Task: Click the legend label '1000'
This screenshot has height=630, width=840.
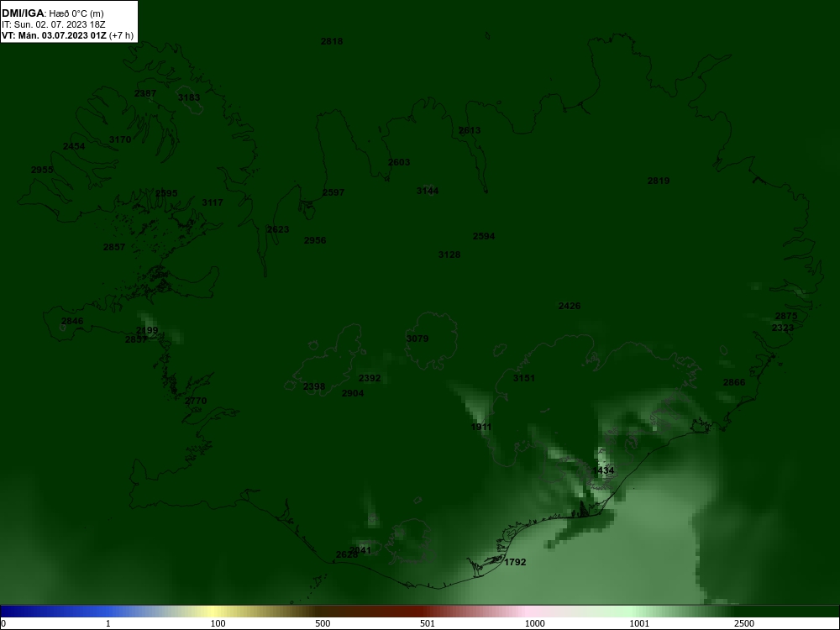Action: [x=534, y=623]
